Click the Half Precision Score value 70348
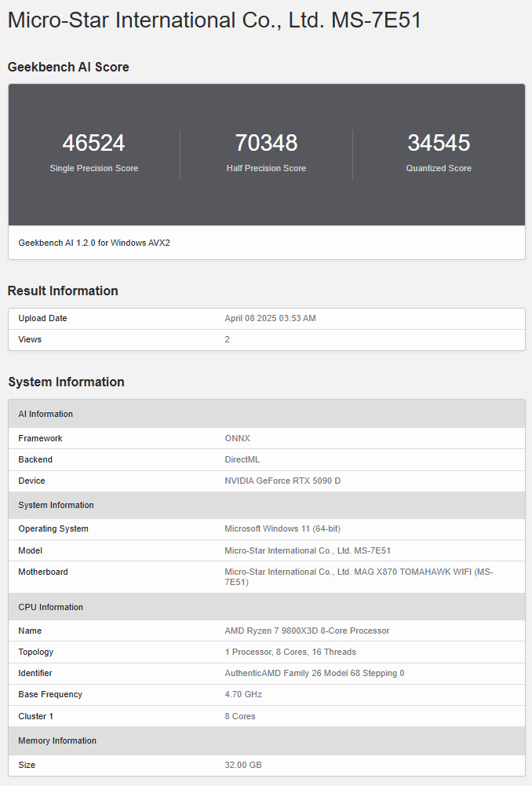 tap(266, 143)
